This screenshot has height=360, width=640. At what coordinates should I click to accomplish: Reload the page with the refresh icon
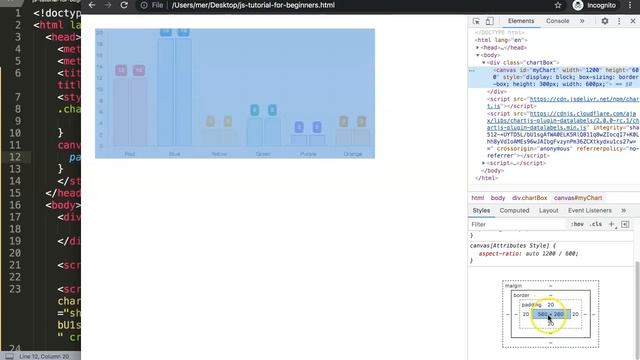coord(124,5)
